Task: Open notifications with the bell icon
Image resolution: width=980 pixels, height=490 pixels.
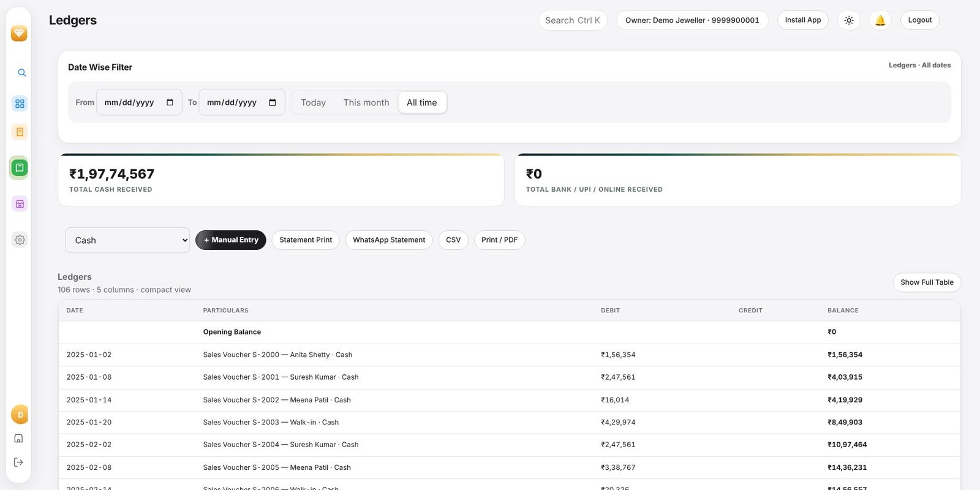Action: point(880,20)
